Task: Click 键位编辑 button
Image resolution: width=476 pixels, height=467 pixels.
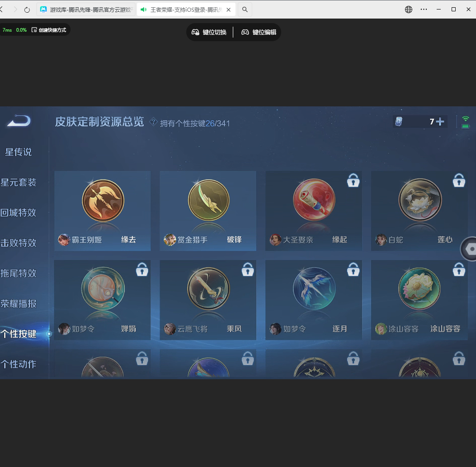Action: coord(259,32)
